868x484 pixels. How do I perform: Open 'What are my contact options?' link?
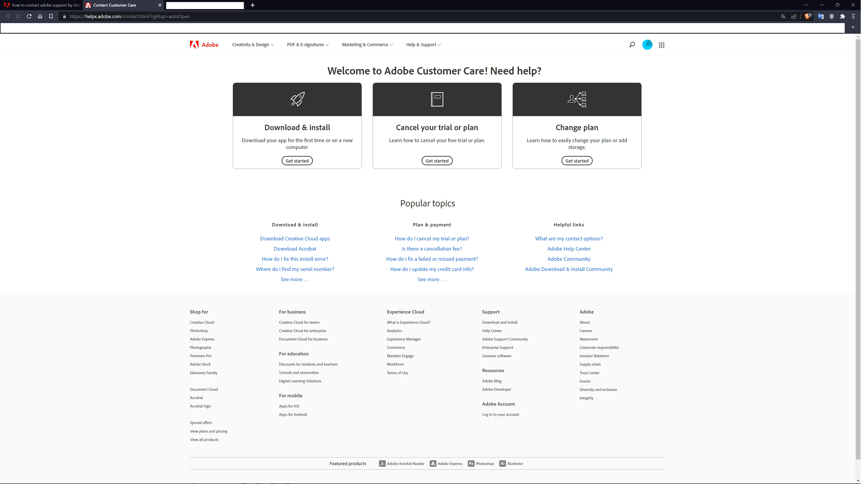[x=568, y=238]
